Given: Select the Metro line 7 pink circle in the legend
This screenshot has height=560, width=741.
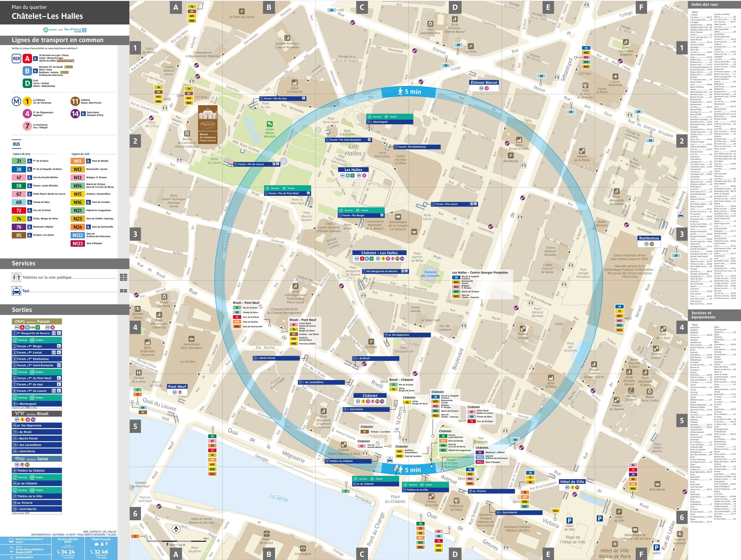Looking at the screenshot, I should (x=27, y=126).
